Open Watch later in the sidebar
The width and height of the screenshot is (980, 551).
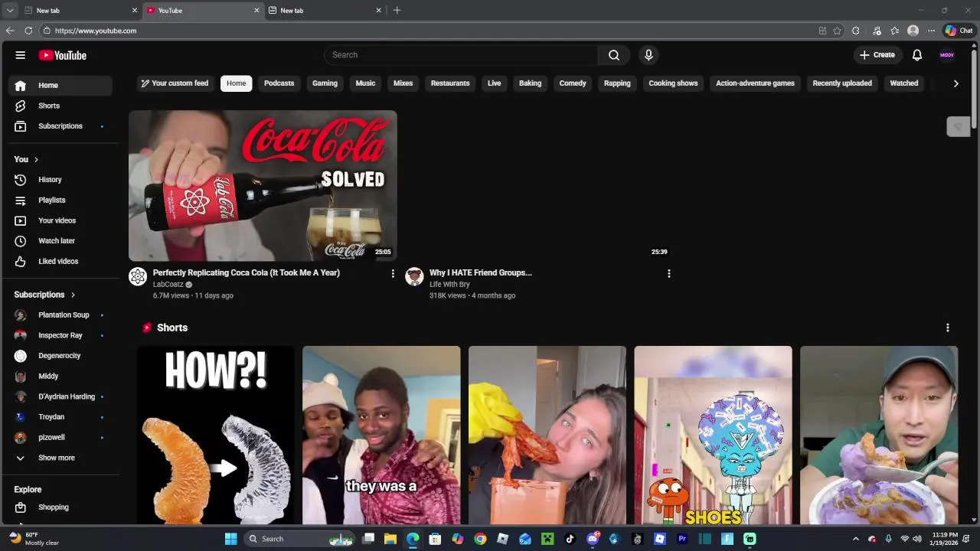pos(60,241)
